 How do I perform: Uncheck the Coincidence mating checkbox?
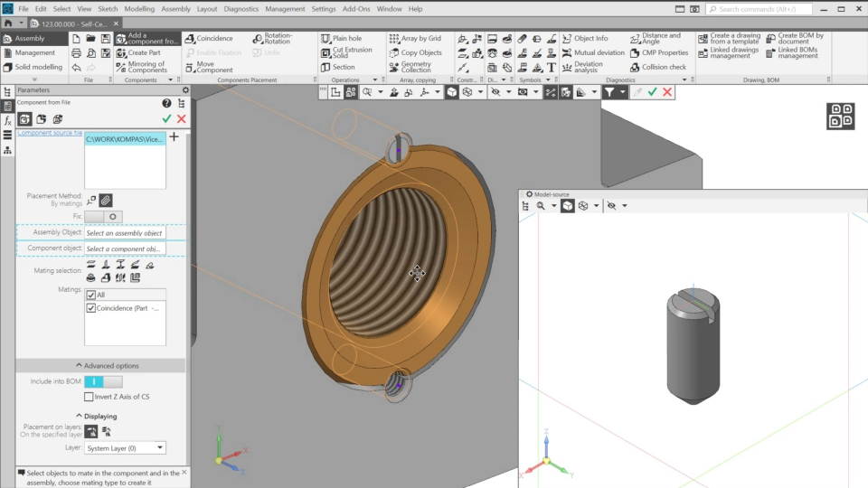click(x=91, y=308)
